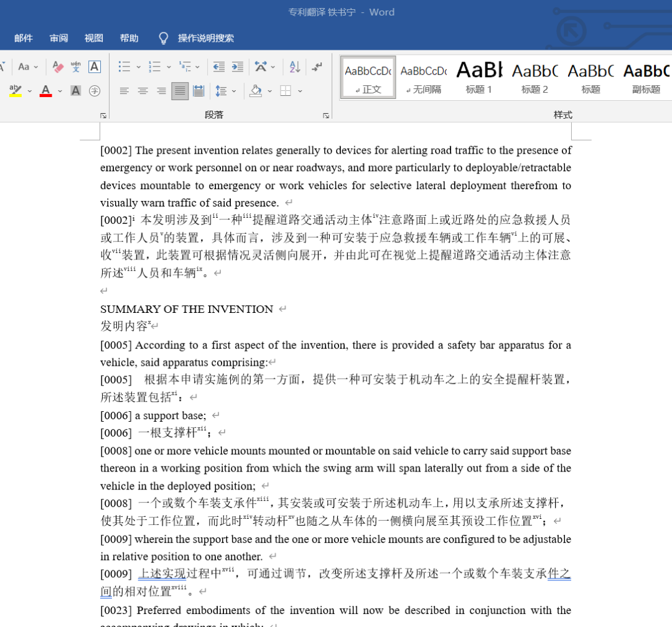Expand the bullet list dropdown
672x627 pixels.
pos(138,67)
